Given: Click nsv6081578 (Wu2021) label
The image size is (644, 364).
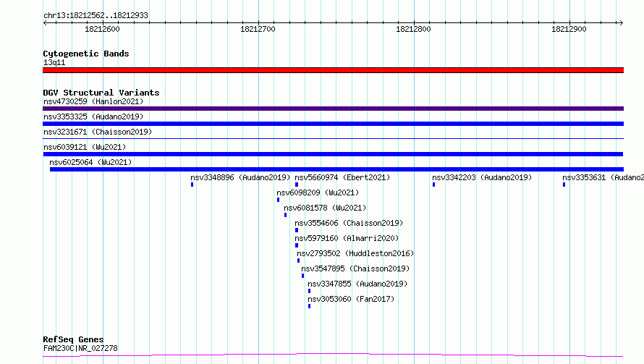Looking at the screenshot, I should [325, 208].
